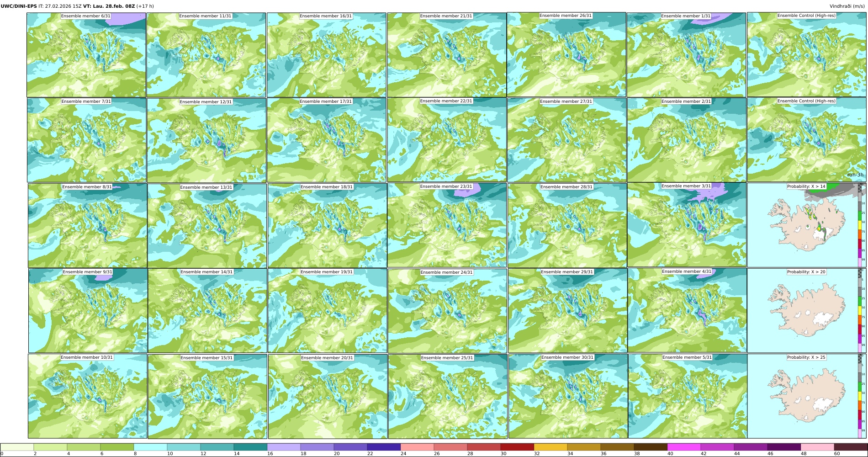Click the Ensemble member 21/31 map
The height and width of the screenshot is (457, 868).
click(446, 55)
